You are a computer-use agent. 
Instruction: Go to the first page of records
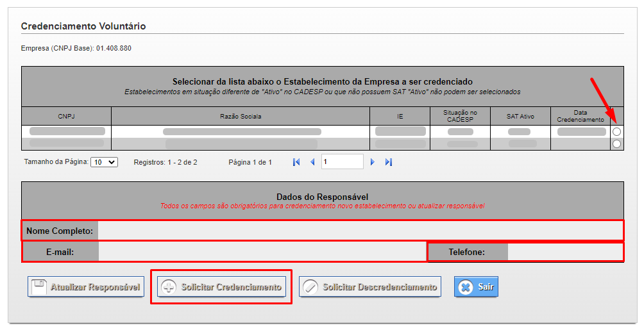296,162
